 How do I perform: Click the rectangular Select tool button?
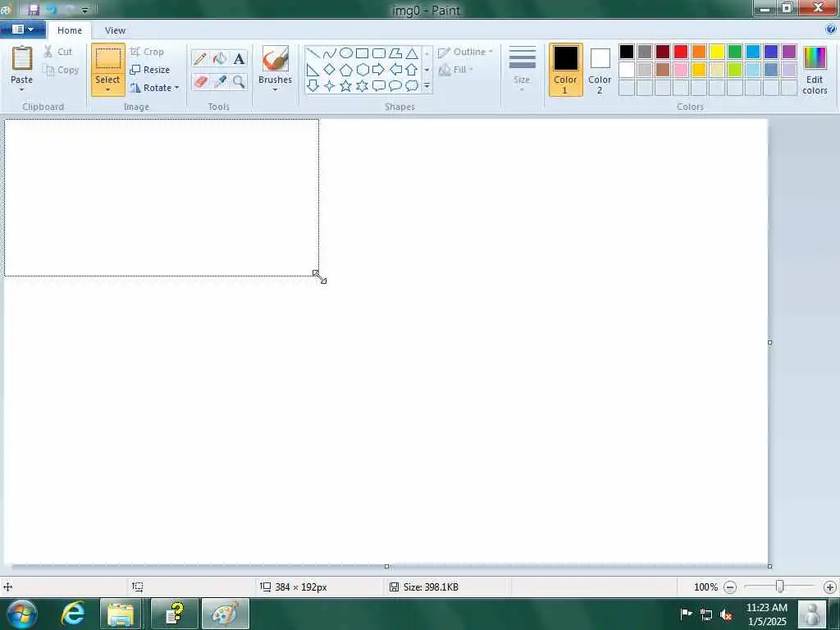click(107, 58)
